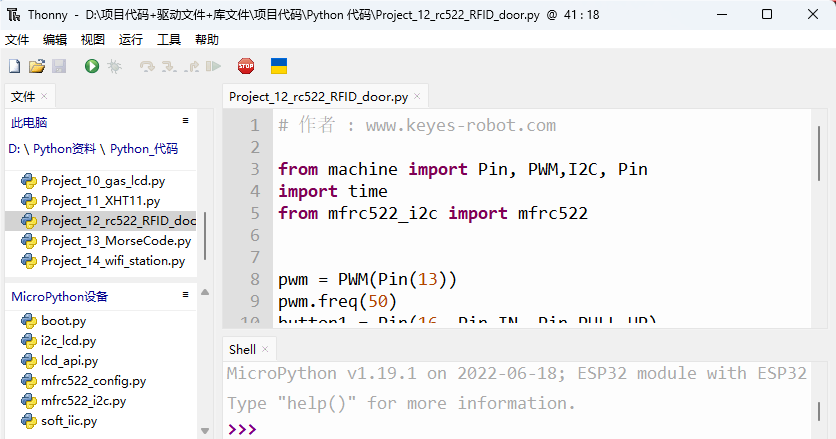Open the 工具 menu
This screenshot has width=836, height=439.
pyautogui.click(x=169, y=39)
